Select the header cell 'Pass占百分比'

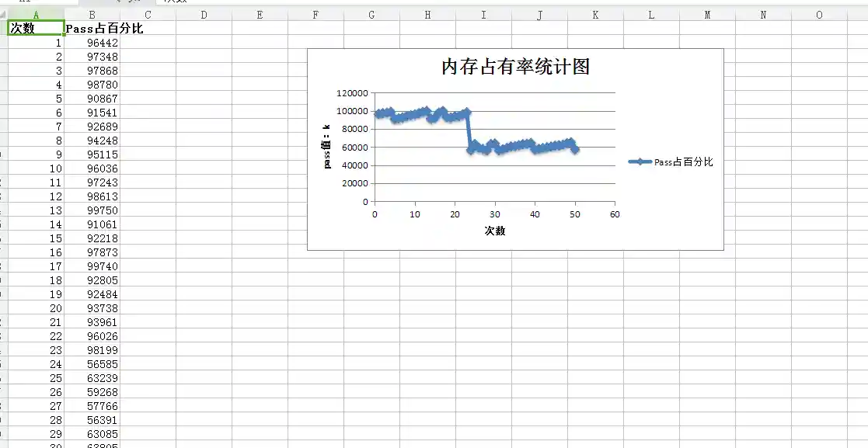(x=92, y=28)
